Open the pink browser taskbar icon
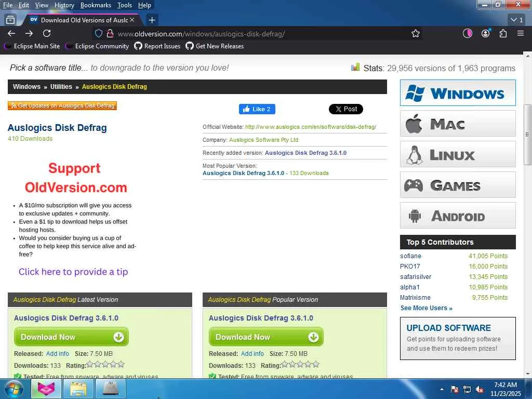This screenshot has width=532, height=399. (x=46, y=389)
